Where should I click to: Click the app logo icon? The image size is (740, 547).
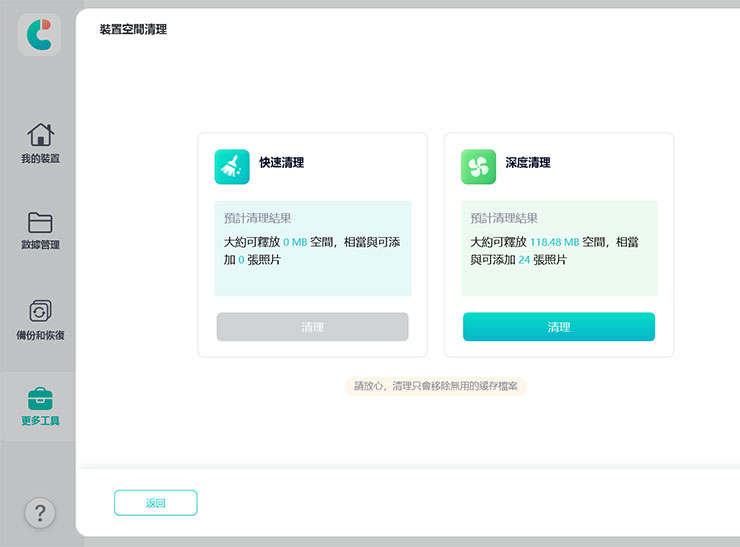pos(39,34)
